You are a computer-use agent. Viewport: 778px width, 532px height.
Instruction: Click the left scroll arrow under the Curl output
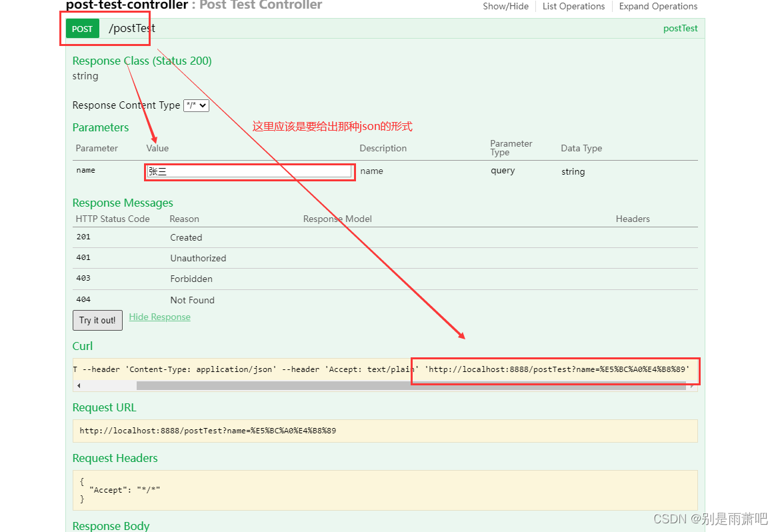tap(78, 385)
